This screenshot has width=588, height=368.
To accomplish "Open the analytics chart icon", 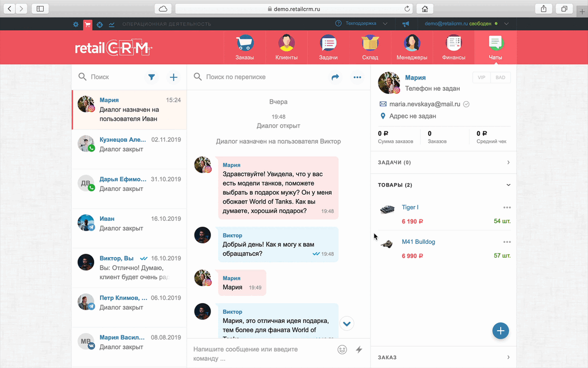I will point(112,24).
